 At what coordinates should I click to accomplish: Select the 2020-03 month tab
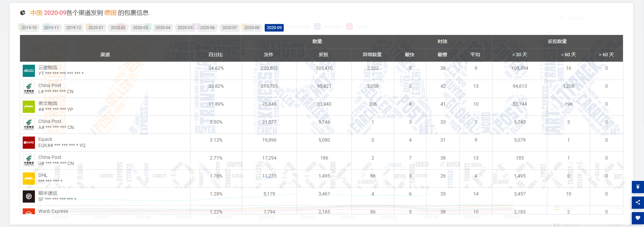[141, 28]
